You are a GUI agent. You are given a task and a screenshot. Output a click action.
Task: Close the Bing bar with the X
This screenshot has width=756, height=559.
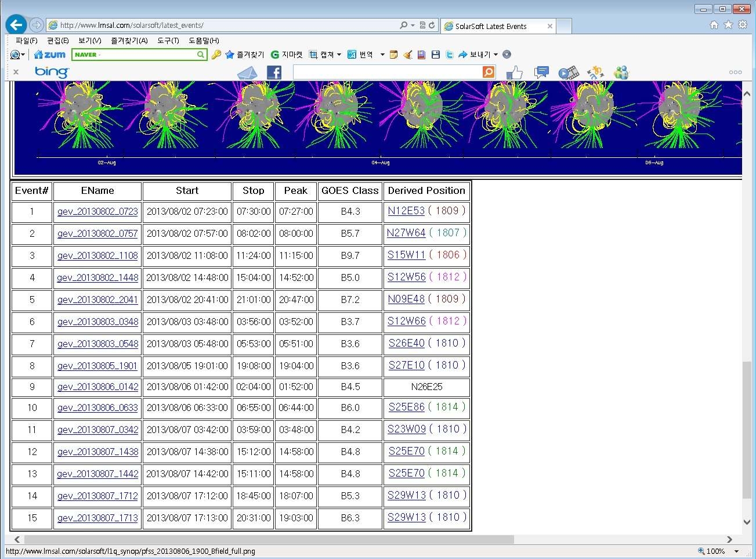point(16,72)
